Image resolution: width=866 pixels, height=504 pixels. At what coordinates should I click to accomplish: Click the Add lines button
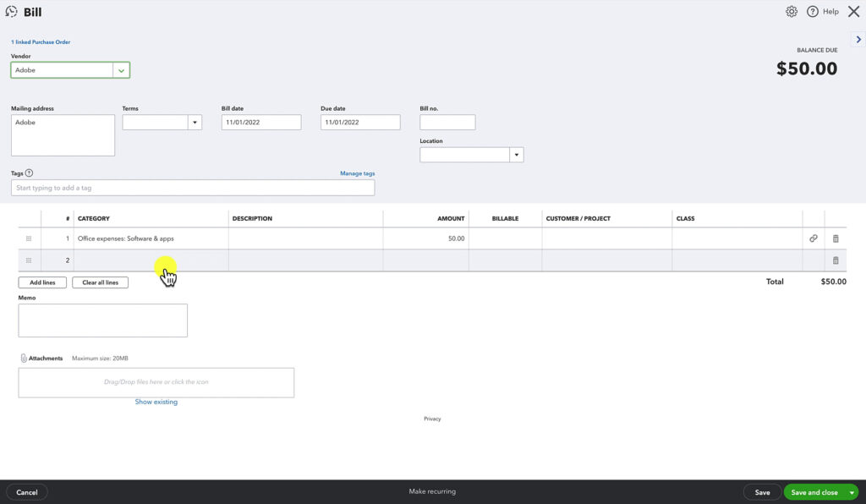[x=41, y=282]
